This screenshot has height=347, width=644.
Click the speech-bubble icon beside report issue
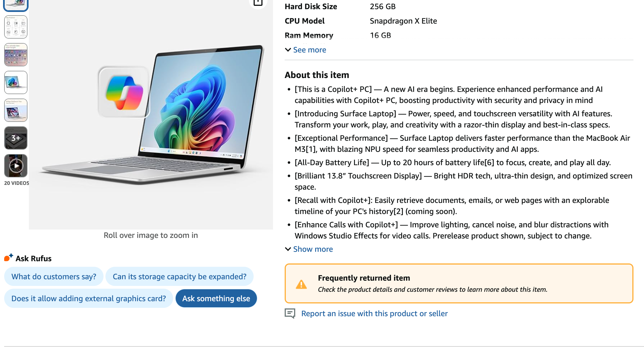(290, 313)
